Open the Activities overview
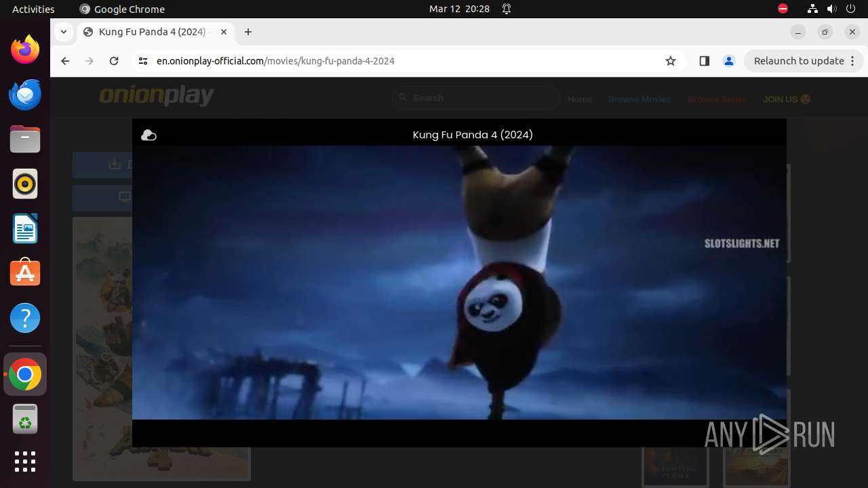 click(x=33, y=9)
